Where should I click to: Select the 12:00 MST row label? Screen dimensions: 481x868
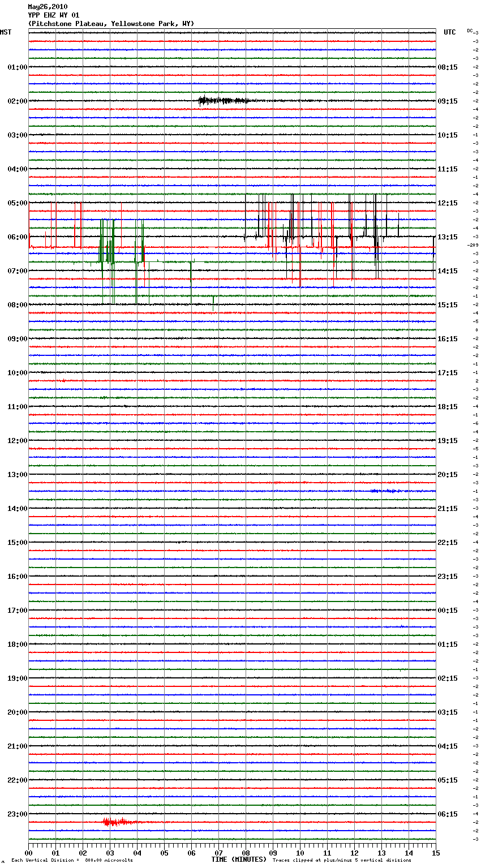point(18,441)
